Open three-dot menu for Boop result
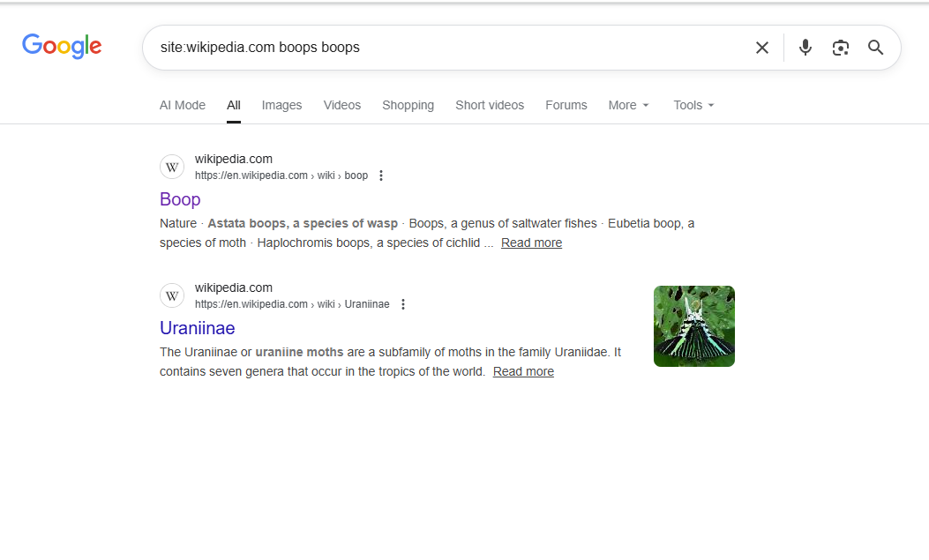 [381, 175]
